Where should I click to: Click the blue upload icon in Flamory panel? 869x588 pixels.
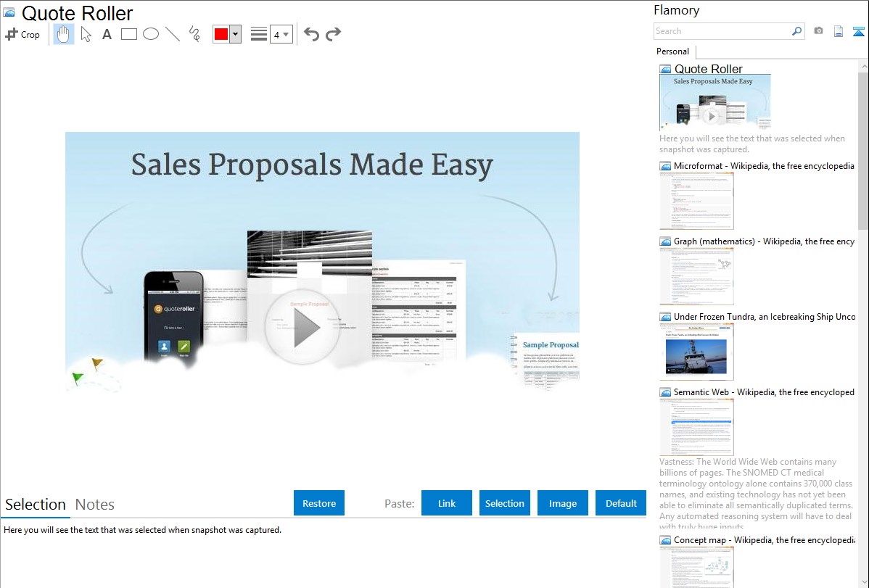coord(858,31)
